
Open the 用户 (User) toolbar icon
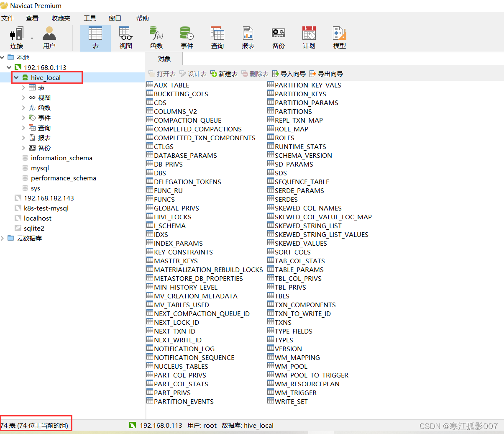[x=49, y=38]
